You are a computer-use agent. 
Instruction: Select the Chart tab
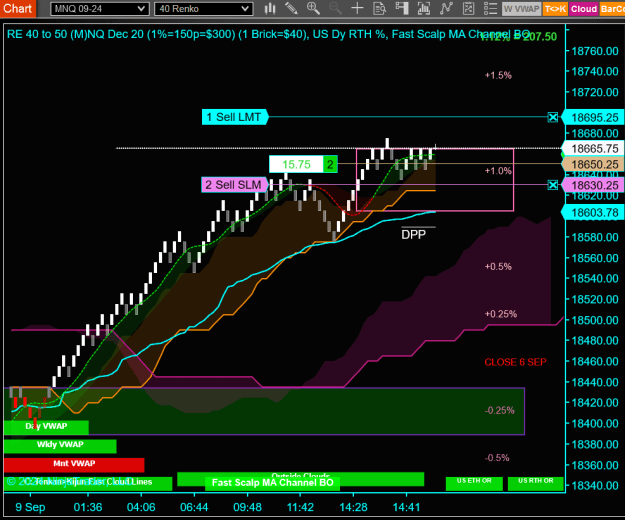click(x=18, y=8)
